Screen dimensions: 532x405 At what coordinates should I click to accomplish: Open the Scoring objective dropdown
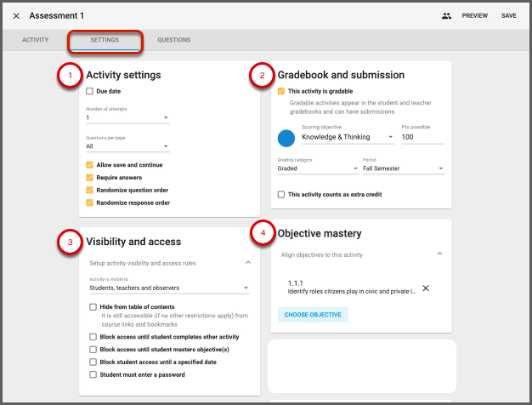(348, 137)
